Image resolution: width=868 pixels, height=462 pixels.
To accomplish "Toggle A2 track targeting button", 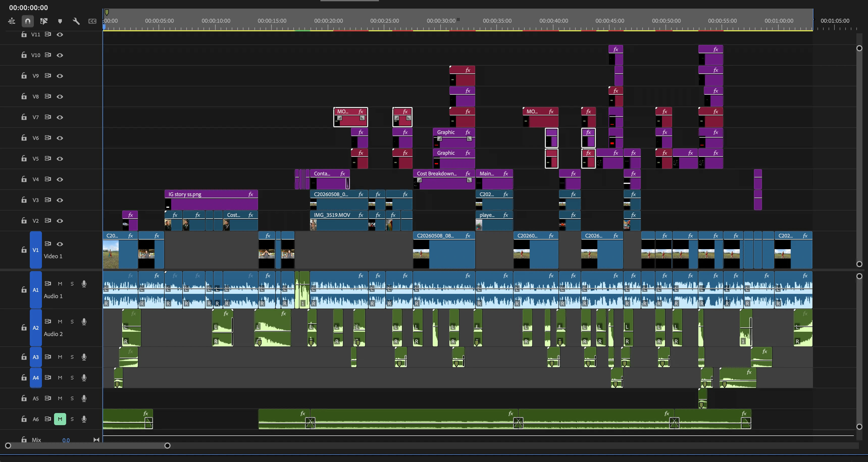I will 36,327.
